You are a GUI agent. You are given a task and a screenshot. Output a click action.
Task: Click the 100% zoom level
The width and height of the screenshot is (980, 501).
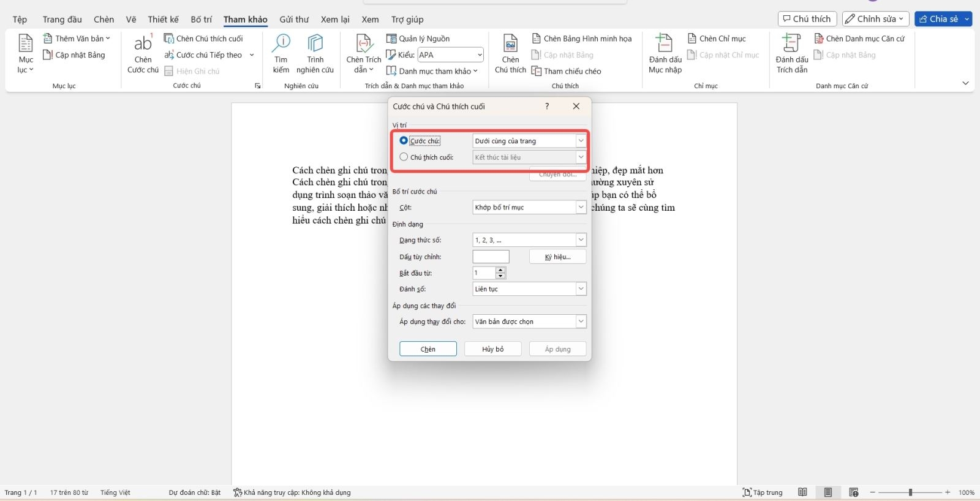click(x=967, y=492)
